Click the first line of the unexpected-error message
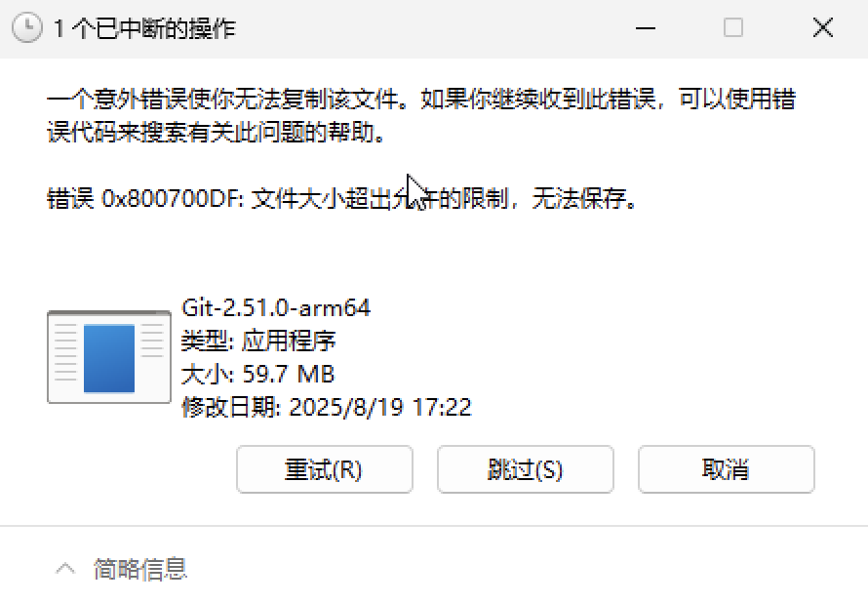Screen dimensions: 868x603 [421, 100]
